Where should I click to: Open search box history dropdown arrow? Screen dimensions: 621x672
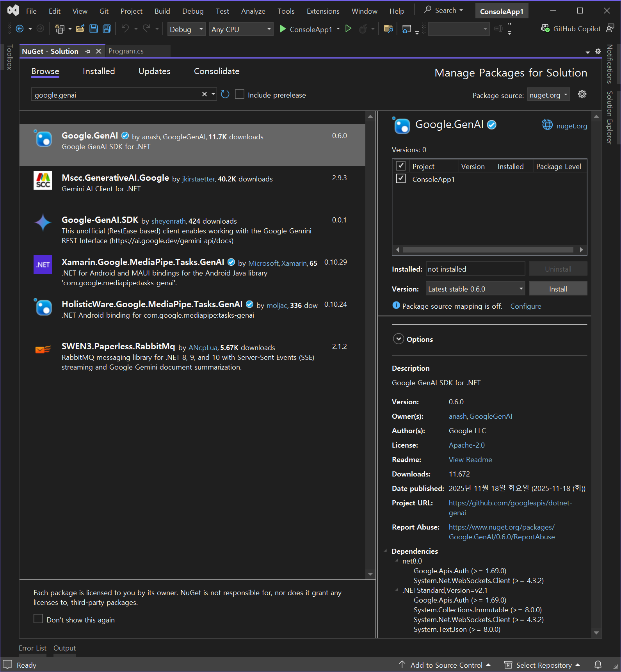(x=213, y=94)
